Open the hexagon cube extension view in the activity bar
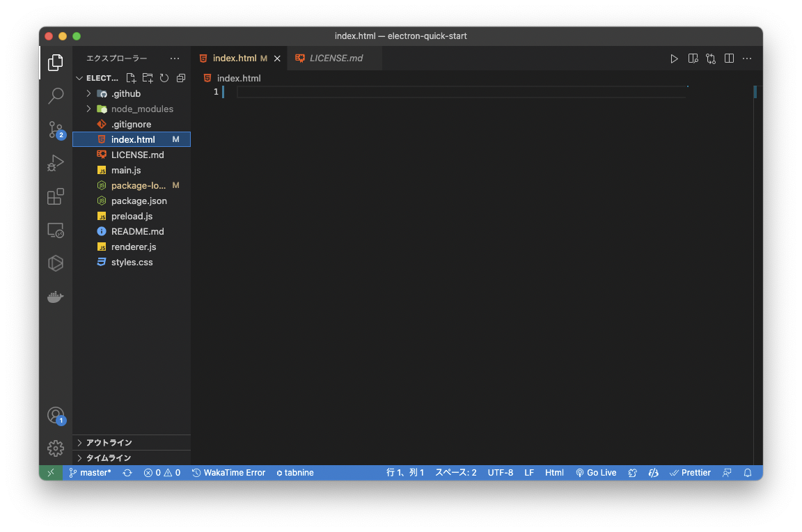802x532 pixels. 55,263
